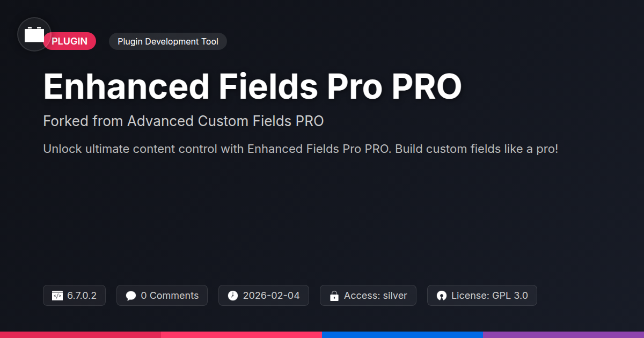Click the speech bubble comments icon

[131, 296]
